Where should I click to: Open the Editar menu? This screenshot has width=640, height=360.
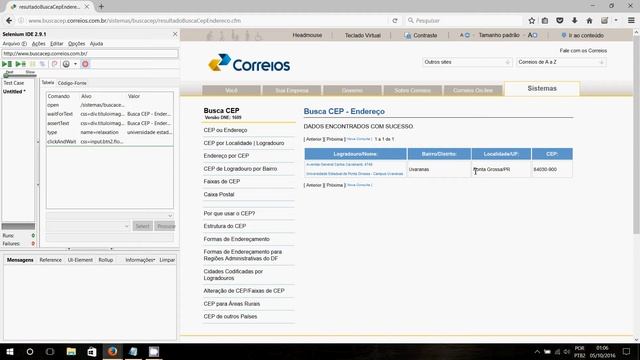coord(57,44)
